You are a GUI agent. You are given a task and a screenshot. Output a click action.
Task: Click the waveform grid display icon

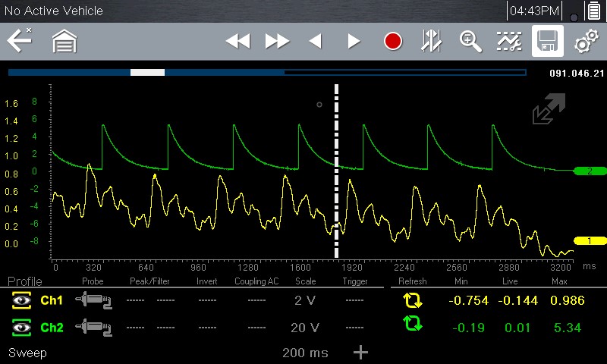[508, 41]
